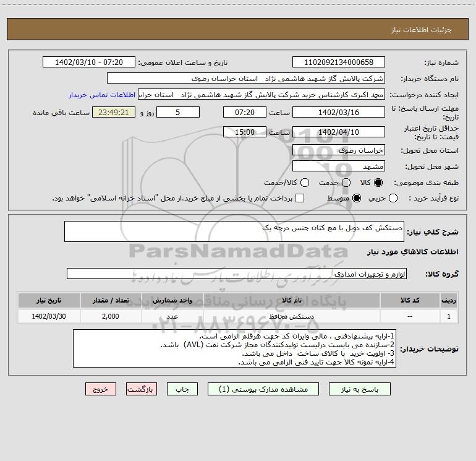Screen dimensions: 476x461
Task: Click the دستکش محافظ item name cell
Action: coord(291,316)
